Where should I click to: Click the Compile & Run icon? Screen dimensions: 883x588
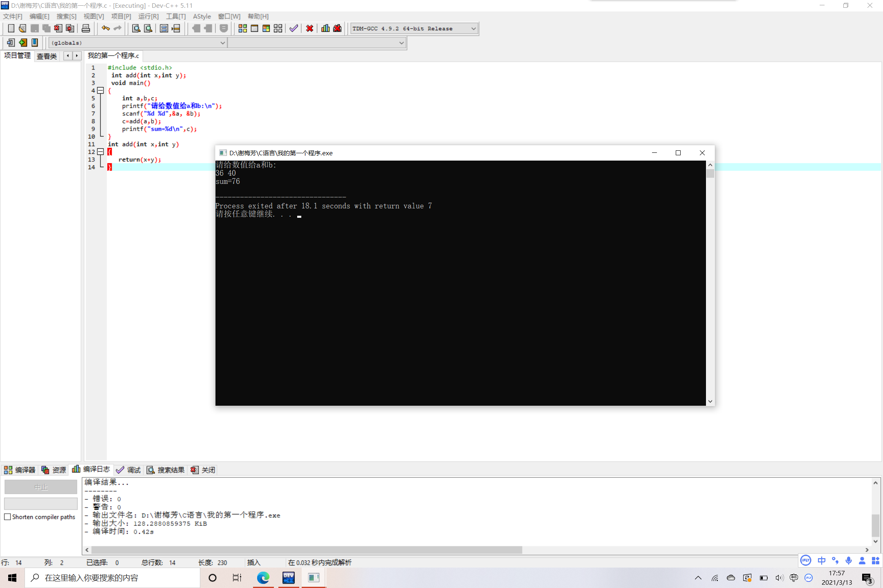coord(266,28)
